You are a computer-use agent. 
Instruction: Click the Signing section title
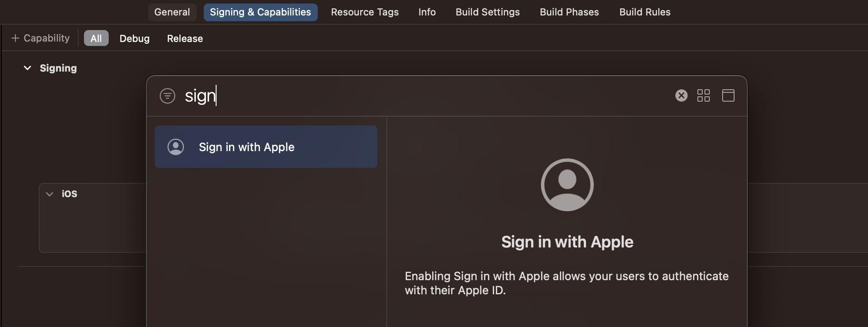(x=58, y=68)
